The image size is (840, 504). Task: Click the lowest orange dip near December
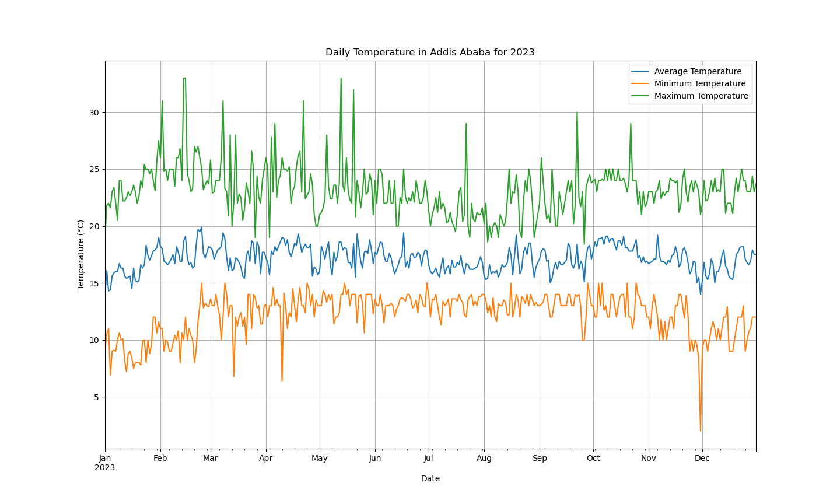point(701,430)
